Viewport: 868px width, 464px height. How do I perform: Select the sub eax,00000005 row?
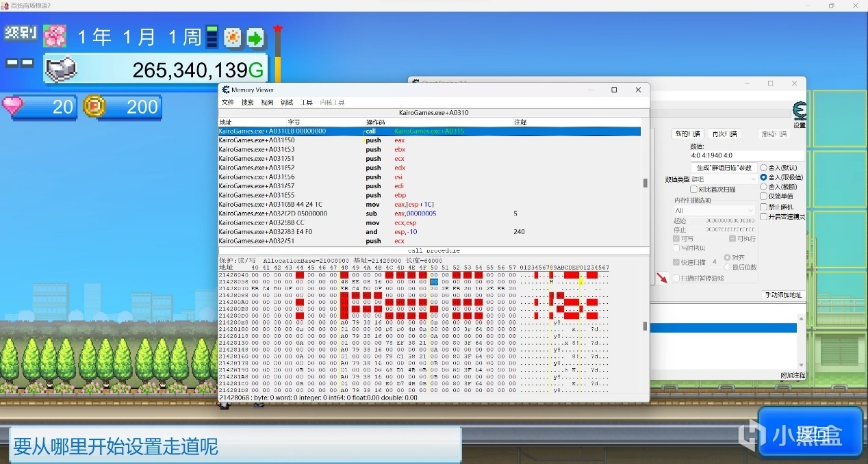click(x=429, y=214)
